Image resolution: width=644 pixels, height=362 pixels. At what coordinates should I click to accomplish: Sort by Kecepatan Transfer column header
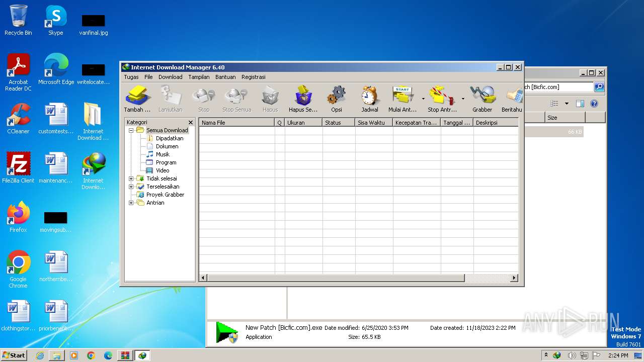tap(417, 123)
